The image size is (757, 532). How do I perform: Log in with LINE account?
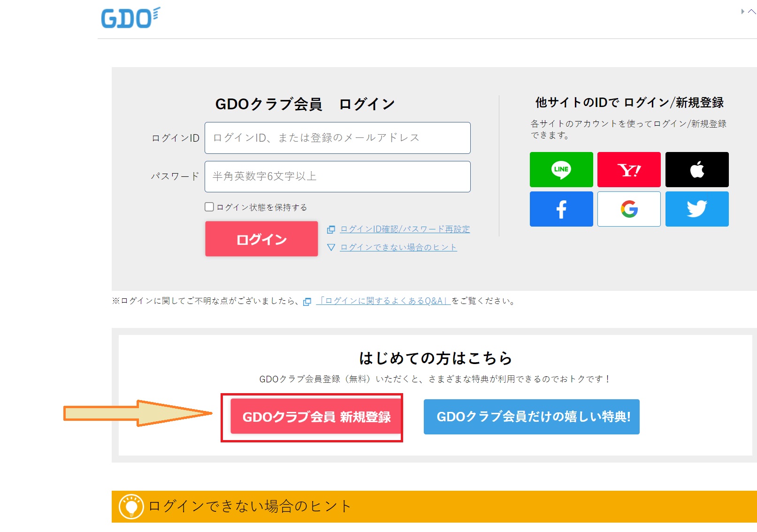coord(561,169)
